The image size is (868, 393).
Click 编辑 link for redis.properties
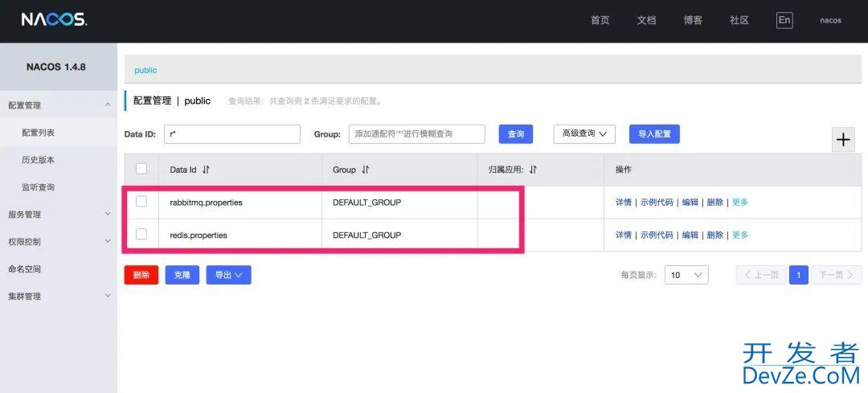click(x=690, y=235)
